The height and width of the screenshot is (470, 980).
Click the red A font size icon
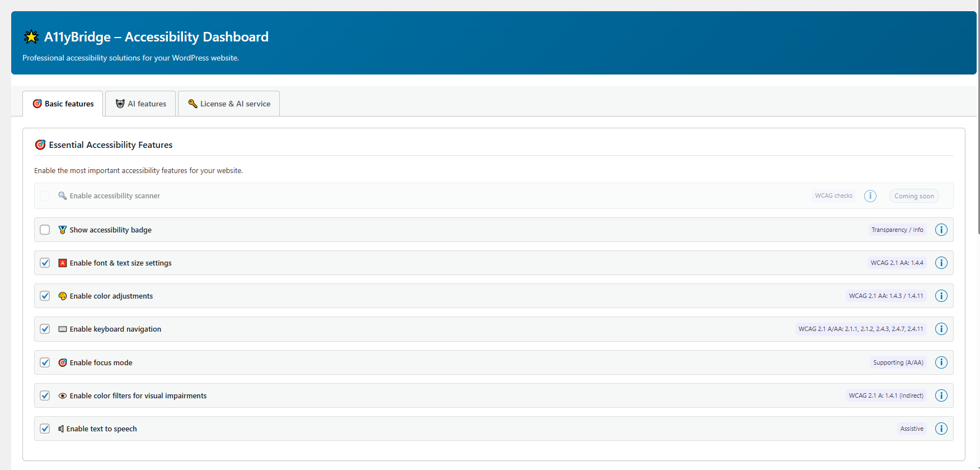click(x=63, y=263)
